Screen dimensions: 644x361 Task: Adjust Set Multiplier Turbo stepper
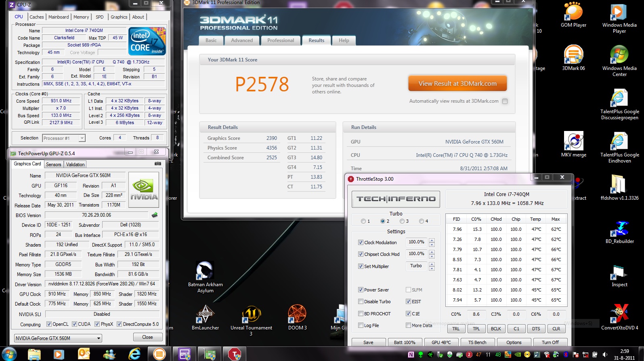(432, 266)
